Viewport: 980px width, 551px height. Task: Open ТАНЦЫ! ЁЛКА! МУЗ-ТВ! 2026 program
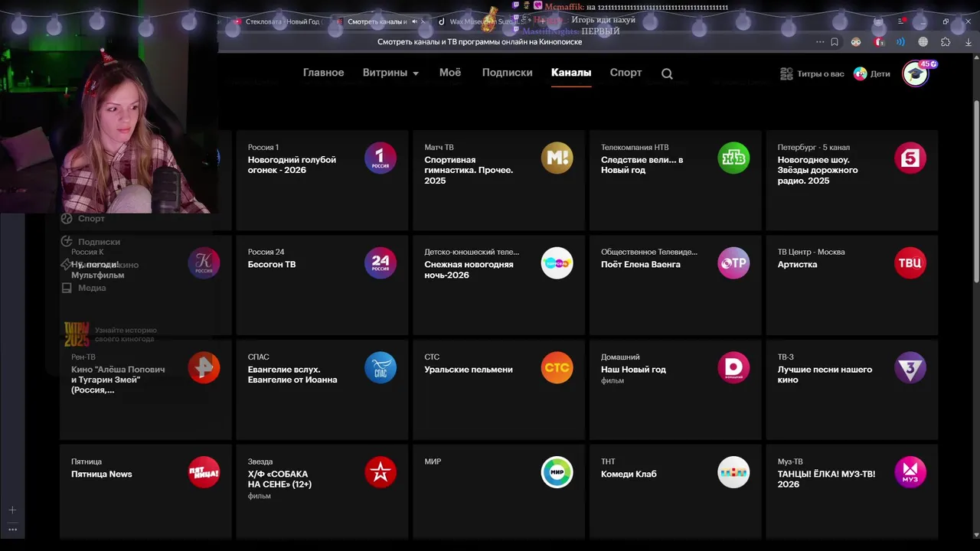(826, 479)
